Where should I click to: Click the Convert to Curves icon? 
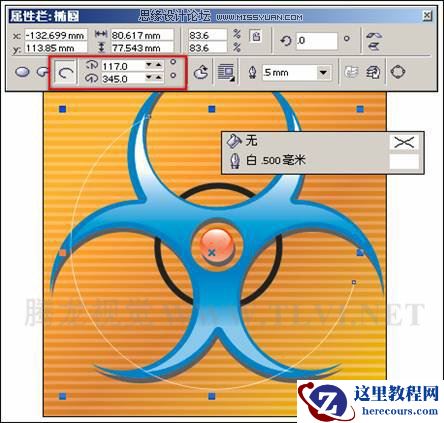pyautogui.click(x=398, y=72)
